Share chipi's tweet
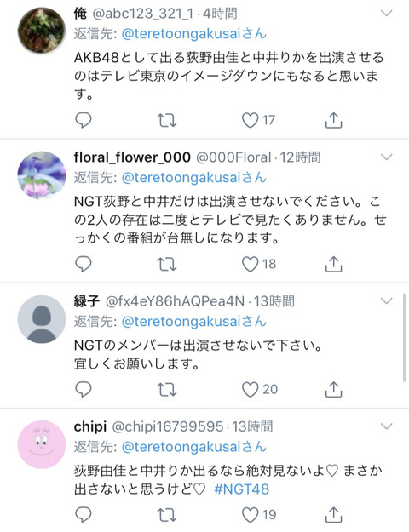This screenshot has height=532, width=409. [x=333, y=515]
